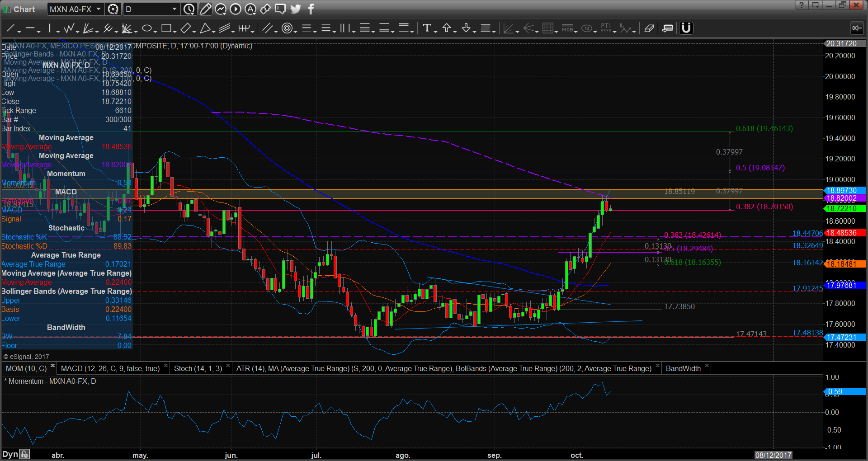The height and width of the screenshot is (461, 868).
Task: Open the alerts 'A' circle icon
Action: click(x=250, y=9)
